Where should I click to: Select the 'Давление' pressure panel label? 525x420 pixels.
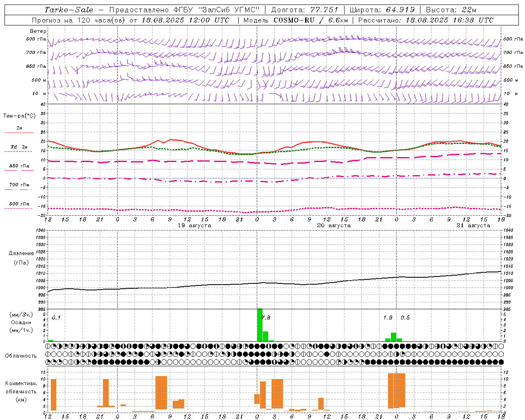pos(21,253)
